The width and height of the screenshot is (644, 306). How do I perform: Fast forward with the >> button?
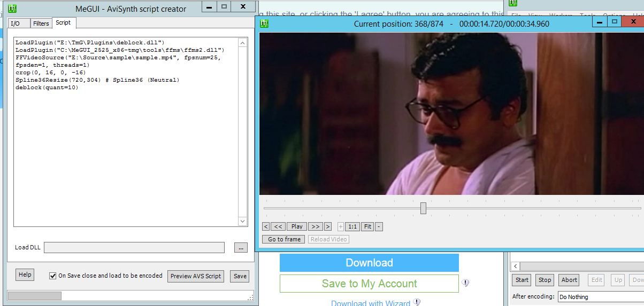pyautogui.click(x=315, y=226)
